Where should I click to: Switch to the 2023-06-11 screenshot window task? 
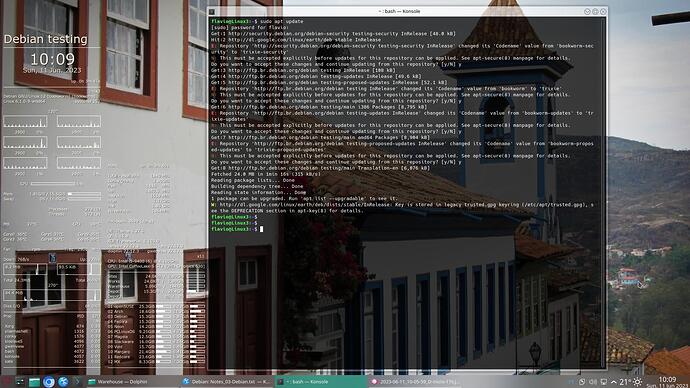click(415, 382)
